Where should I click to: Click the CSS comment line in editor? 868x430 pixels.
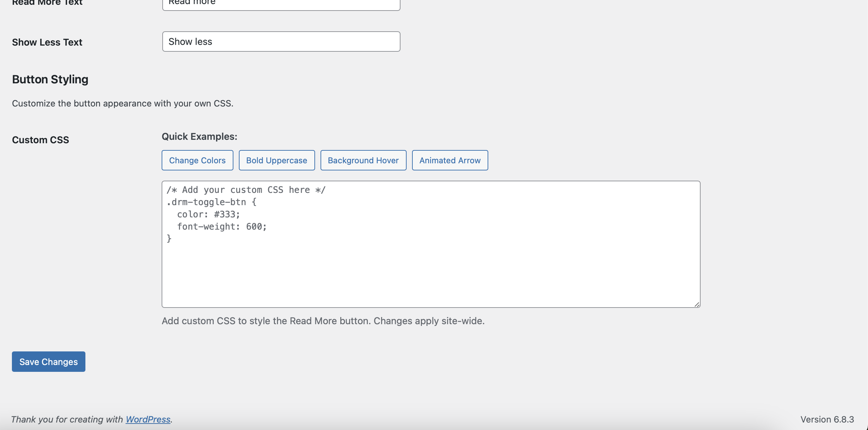pos(246,190)
